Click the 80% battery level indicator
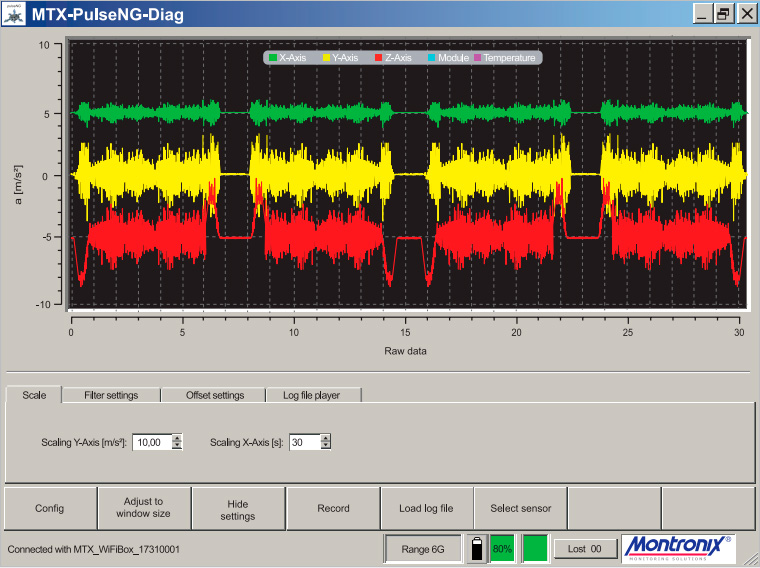This screenshot has height=568, width=760. [x=502, y=548]
